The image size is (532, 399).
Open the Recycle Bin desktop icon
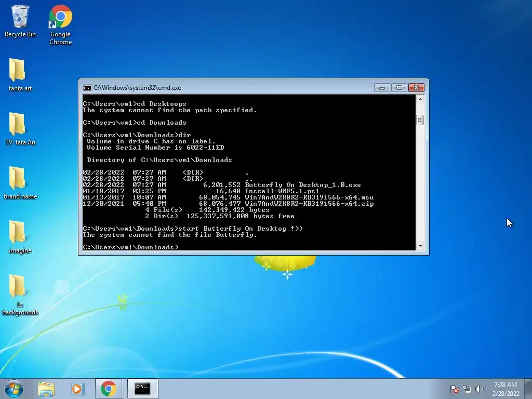point(20,21)
